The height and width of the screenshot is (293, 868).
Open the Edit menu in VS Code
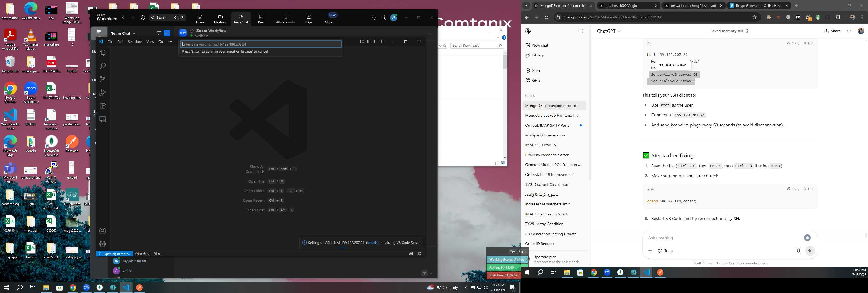(x=120, y=42)
